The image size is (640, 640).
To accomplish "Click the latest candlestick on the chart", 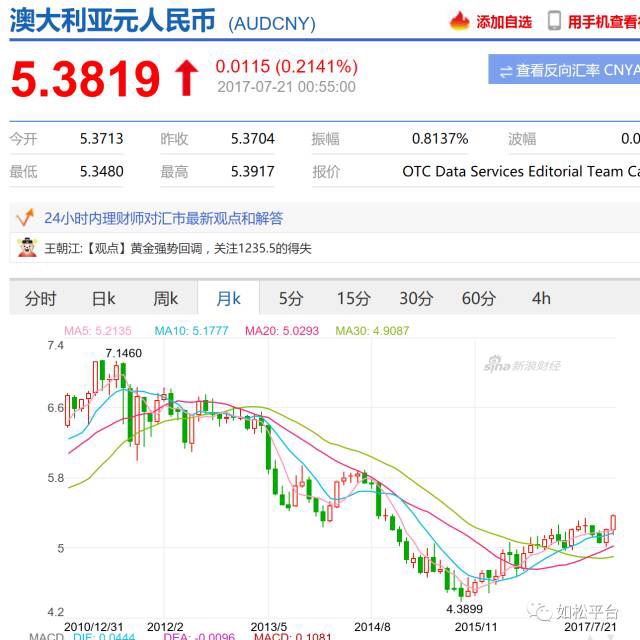I will (x=613, y=523).
